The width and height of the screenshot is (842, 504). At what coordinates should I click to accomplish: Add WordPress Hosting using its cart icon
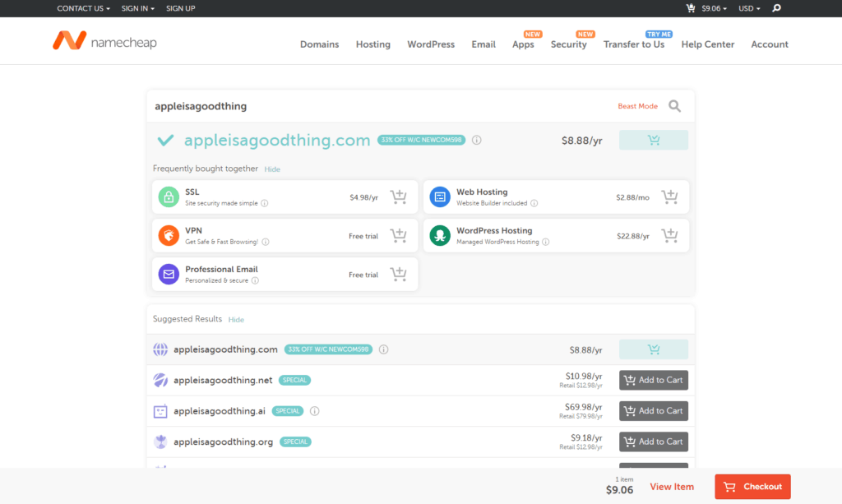[x=669, y=236]
